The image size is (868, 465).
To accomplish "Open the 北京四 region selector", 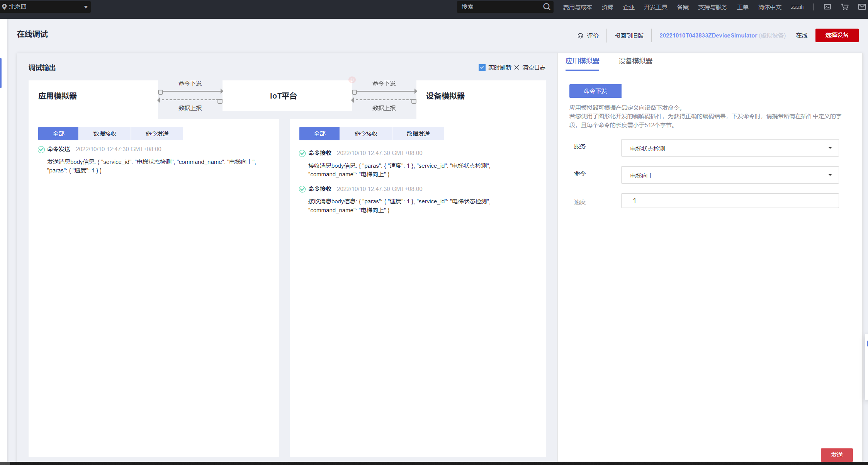I will click(46, 7).
